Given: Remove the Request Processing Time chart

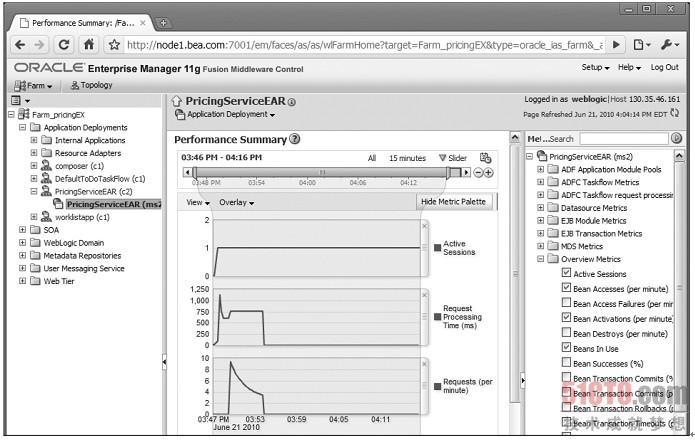Looking at the screenshot, I should [x=425, y=295].
